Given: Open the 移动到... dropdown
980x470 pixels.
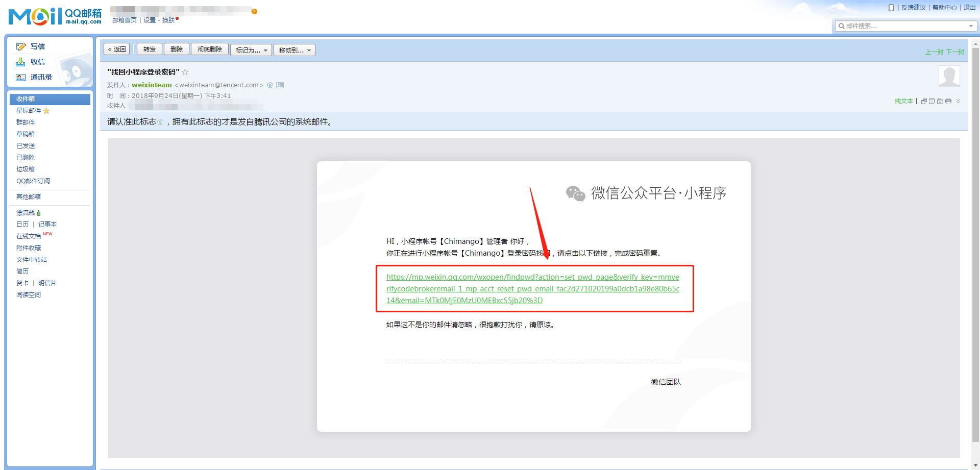Looking at the screenshot, I should pyautogui.click(x=295, y=50).
